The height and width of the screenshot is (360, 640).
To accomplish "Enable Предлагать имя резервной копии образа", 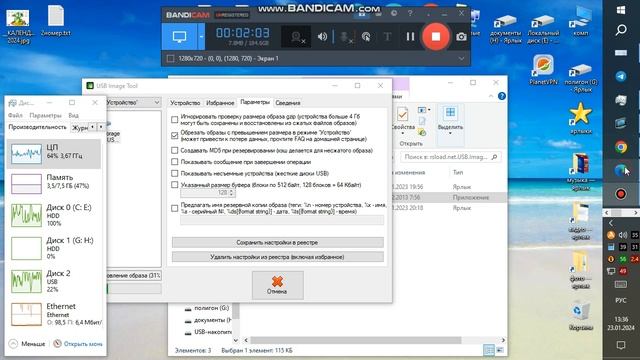I will pos(175,208).
